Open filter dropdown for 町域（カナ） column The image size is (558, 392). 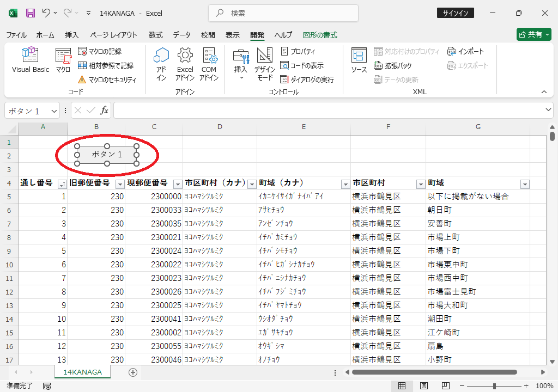pos(345,184)
